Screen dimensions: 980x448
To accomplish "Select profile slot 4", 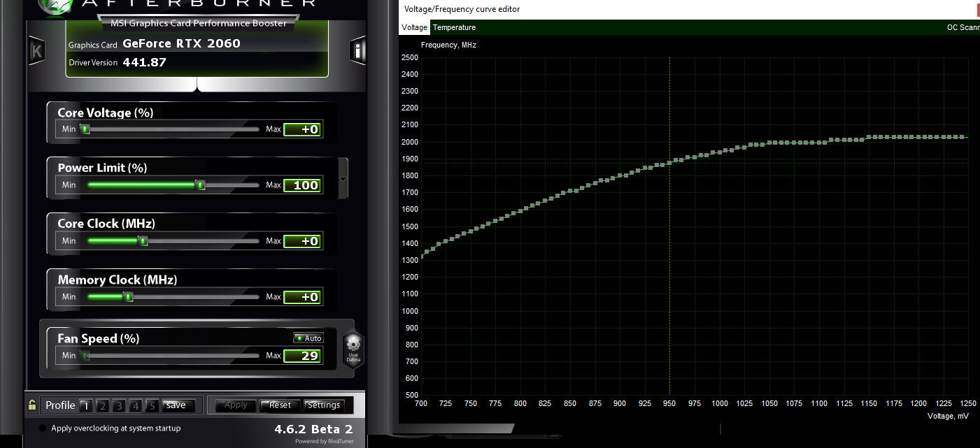I will pos(136,405).
